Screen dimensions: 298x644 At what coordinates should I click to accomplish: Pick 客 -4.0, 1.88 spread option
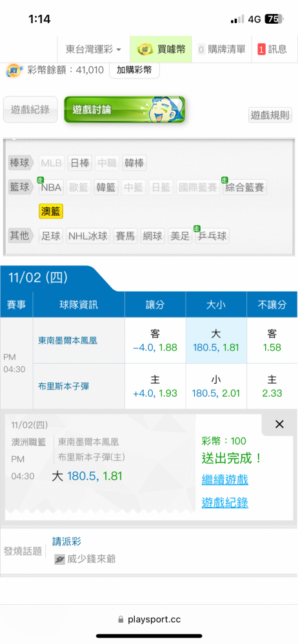pyautogui.click(x=155, y=341)
